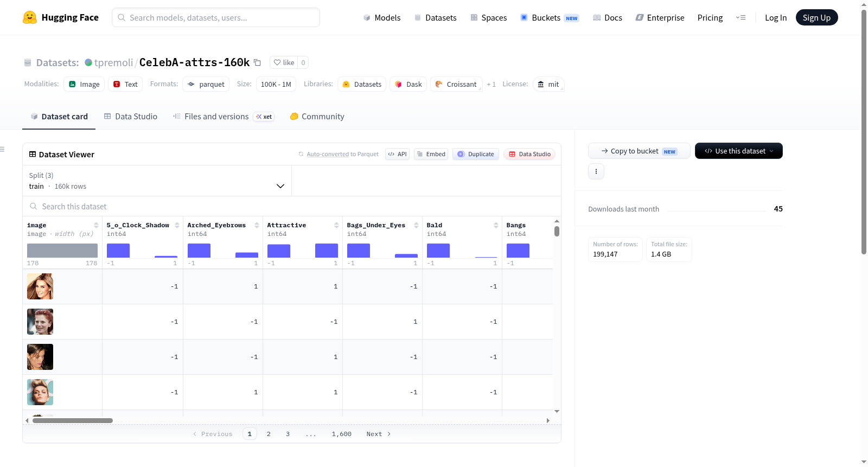This screenshot has height=467, width=868.
Task: Sort the Bald column
Action: [496, 225]
